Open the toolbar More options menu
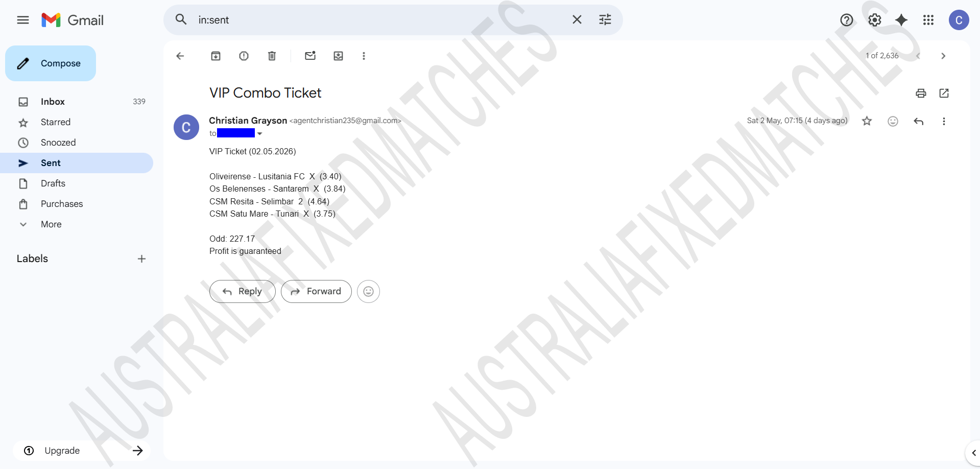The image size is (980, 469). (x=364, y=56)
